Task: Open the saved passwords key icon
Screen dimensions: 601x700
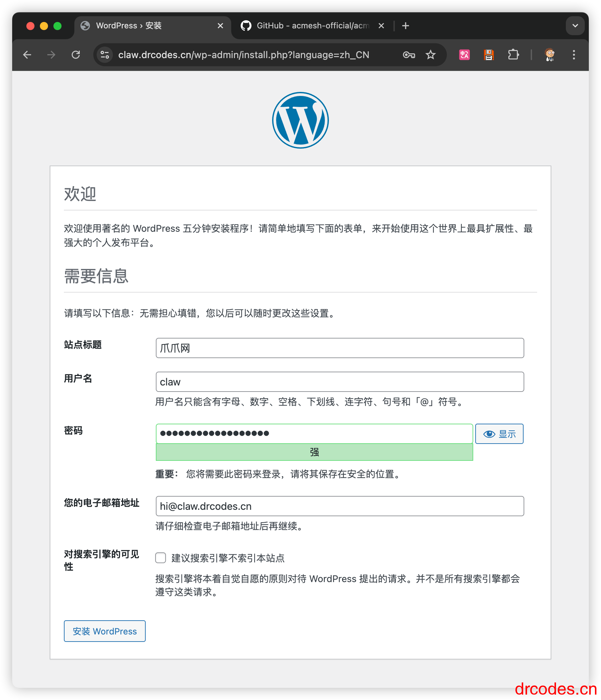Action: (x=409, y=55)
